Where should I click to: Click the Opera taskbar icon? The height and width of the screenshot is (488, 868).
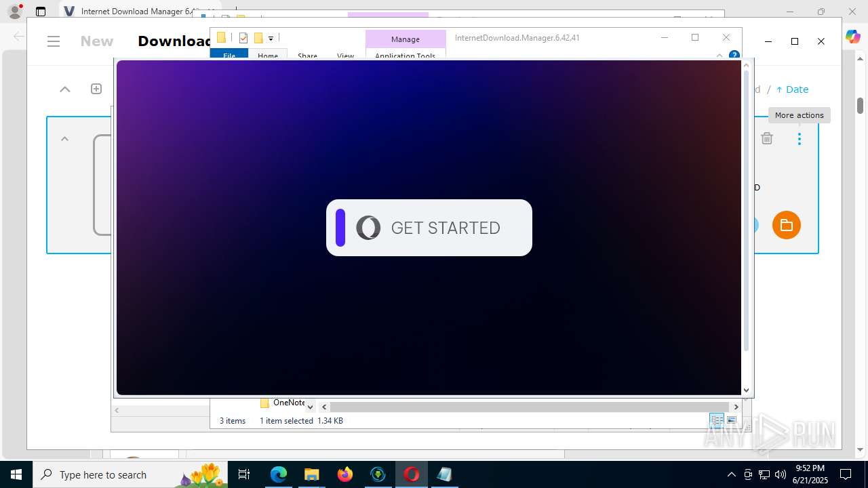coord(412,474)
